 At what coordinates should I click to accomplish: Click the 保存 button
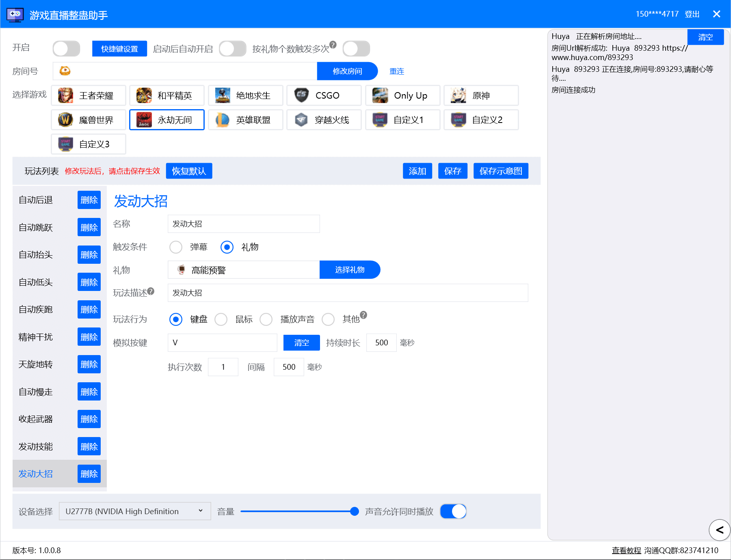point(453,171)
